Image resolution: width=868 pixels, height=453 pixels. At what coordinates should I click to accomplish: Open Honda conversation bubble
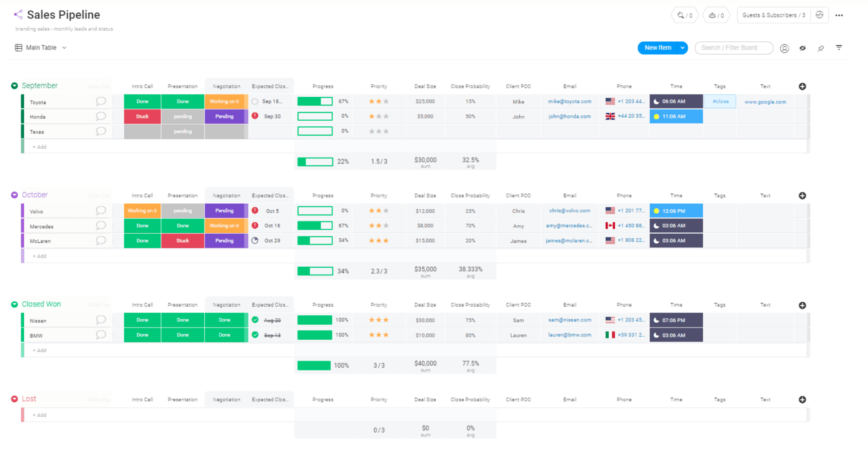[x=101, y=116]
